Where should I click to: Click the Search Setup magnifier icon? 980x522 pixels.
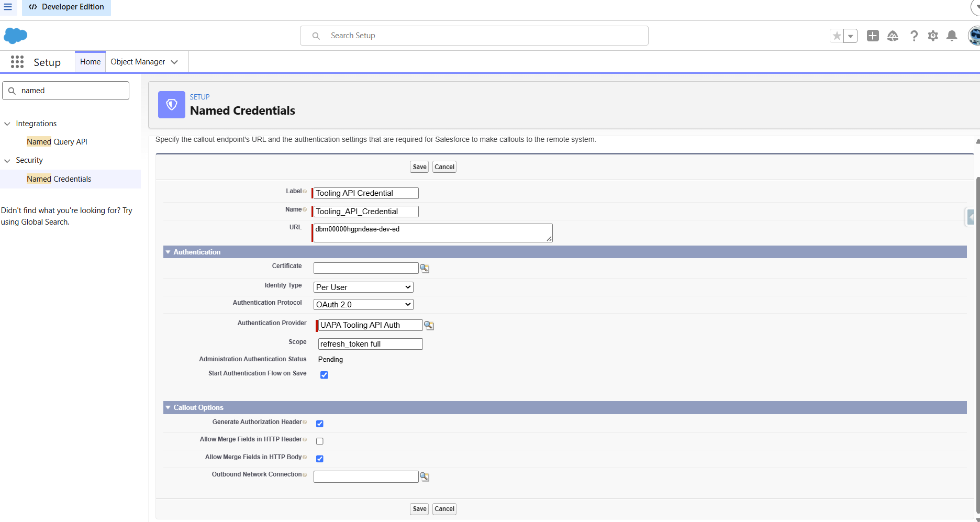(316, 36)
